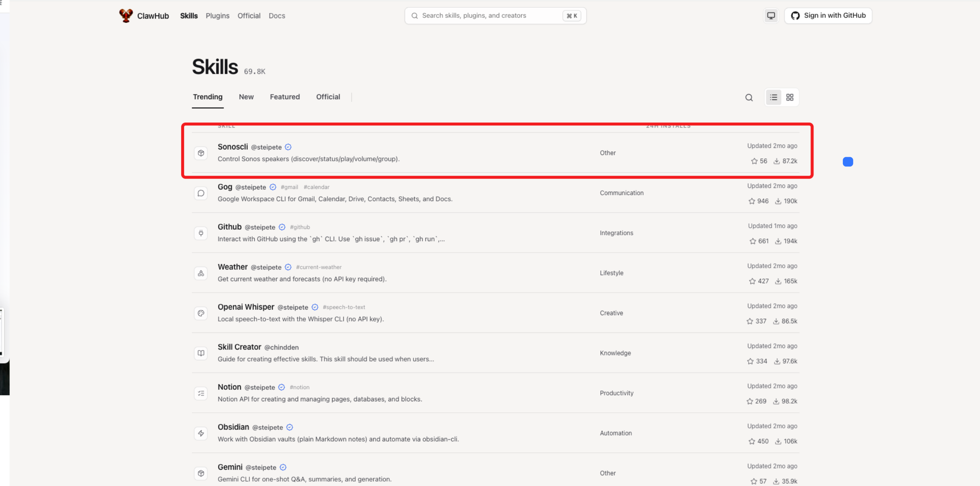
Task: Click the Creative category label
Action: (611, 313)
